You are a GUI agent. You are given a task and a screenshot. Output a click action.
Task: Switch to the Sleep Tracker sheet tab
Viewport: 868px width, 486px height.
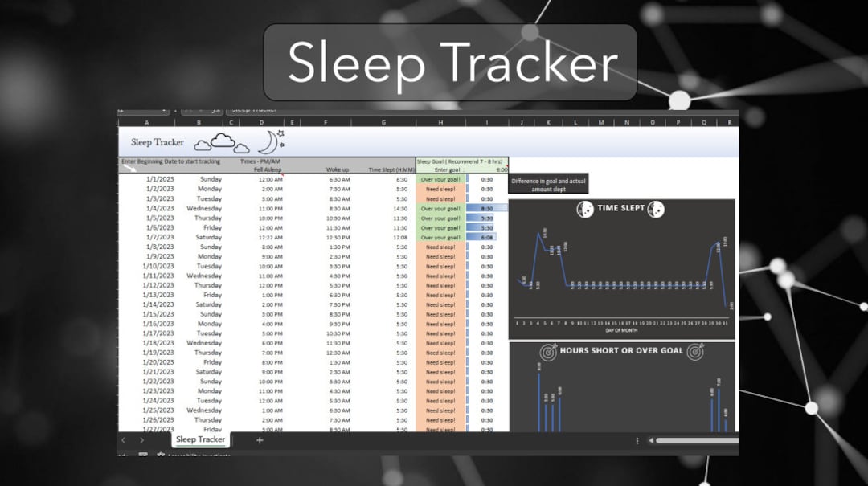coord(200,440)
